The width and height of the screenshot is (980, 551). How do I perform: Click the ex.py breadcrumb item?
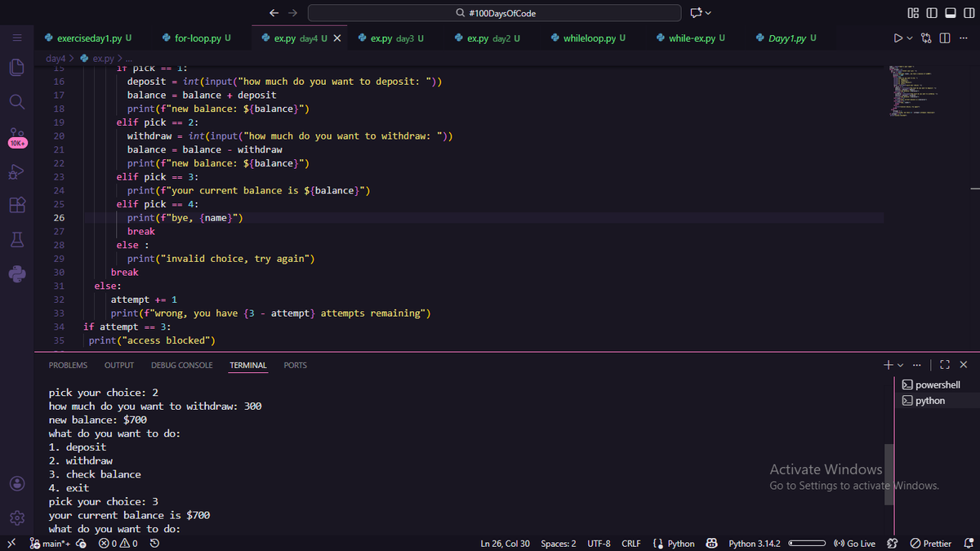pos(97,58)
